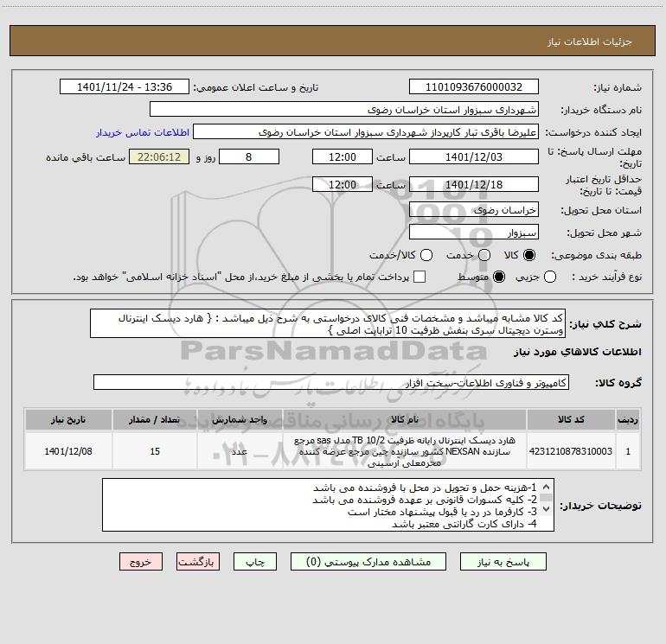Toggle اسناد خزانه اسلامی payment checkbox
This screenshot has width=666, height=644.
pos(419,277)
